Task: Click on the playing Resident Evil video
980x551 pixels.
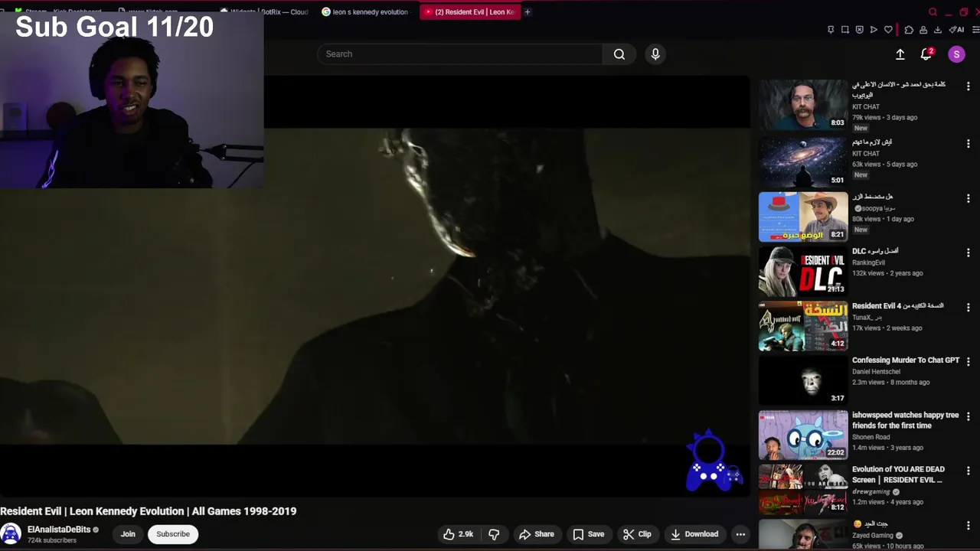Action: coord(375,287)
